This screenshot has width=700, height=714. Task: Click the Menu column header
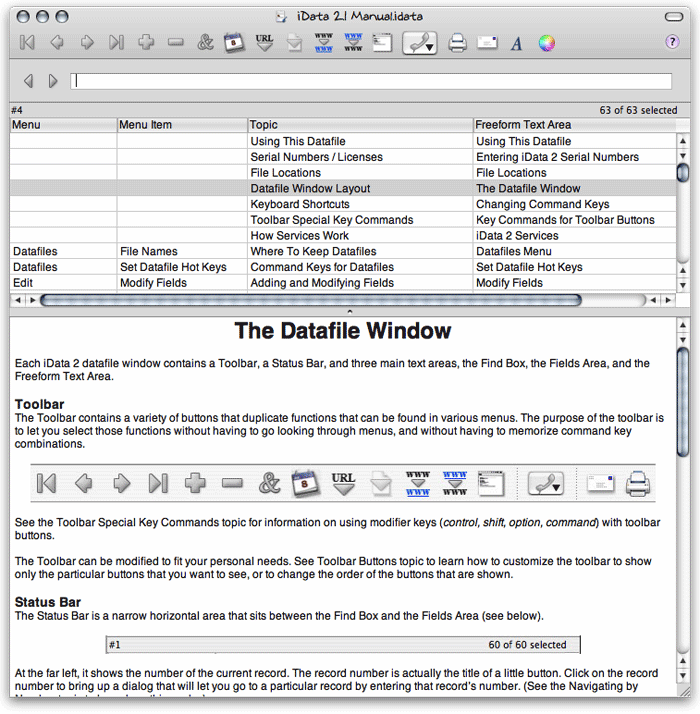click(x=63, y=125)
